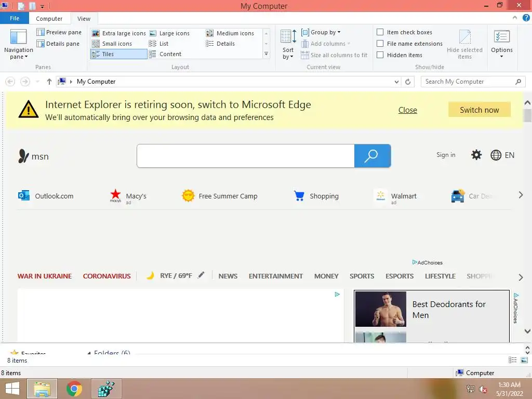This screenshot has width=532, height=399.
Task: Select Large icons layout
Action: [170, 33]
